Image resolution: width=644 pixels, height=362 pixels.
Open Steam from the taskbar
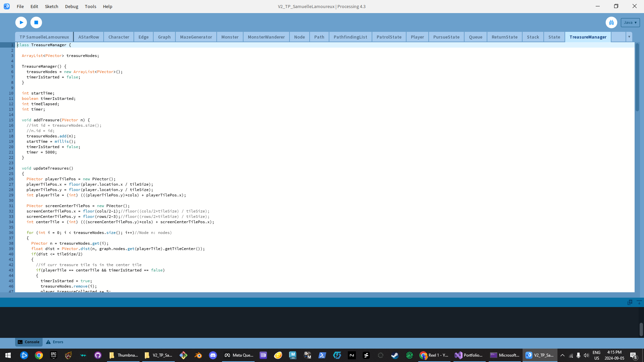[395, 355]
